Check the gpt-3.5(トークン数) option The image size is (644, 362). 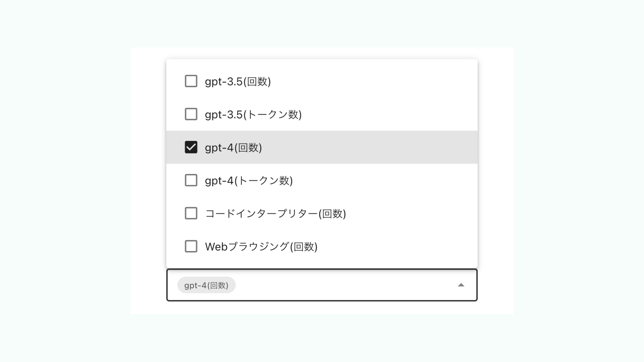coord(191,114)
